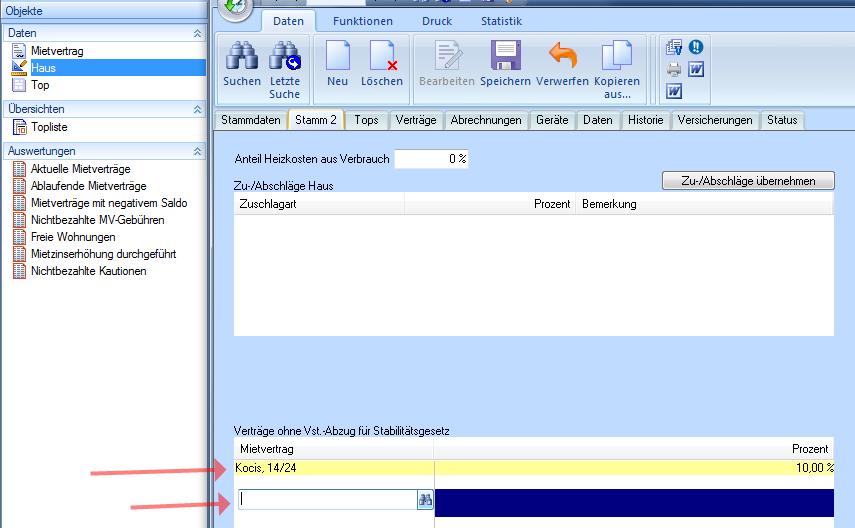The height and width of the screenshot is (528, 855).
Task: Open the Verträge tab
Action: tap(415, 120)
